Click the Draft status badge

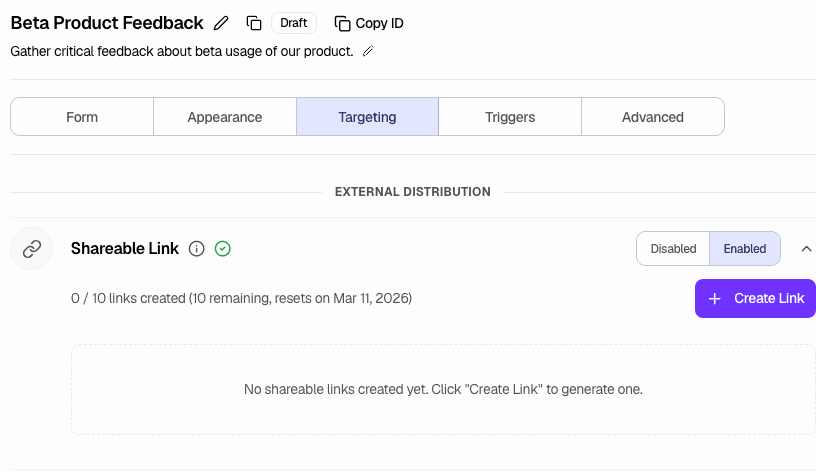click(294, 23)
